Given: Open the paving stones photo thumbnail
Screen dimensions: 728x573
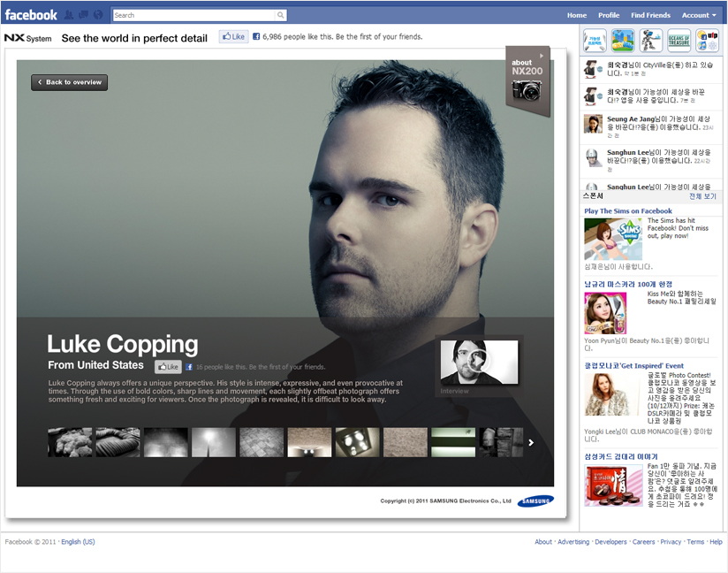Looking at the screenshot, I should click(262, 442).
